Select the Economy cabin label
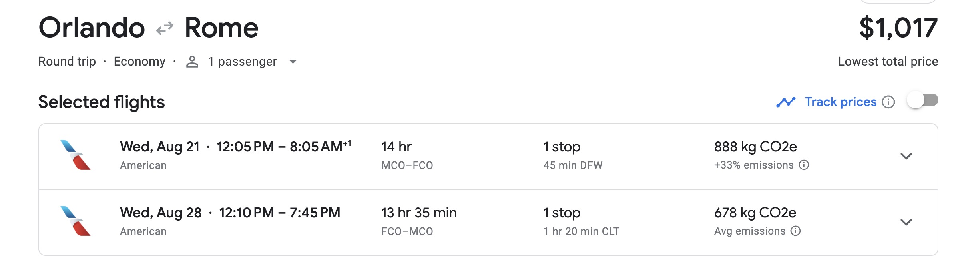The height and width of the screenshot is (277, 980). point(139,61)
